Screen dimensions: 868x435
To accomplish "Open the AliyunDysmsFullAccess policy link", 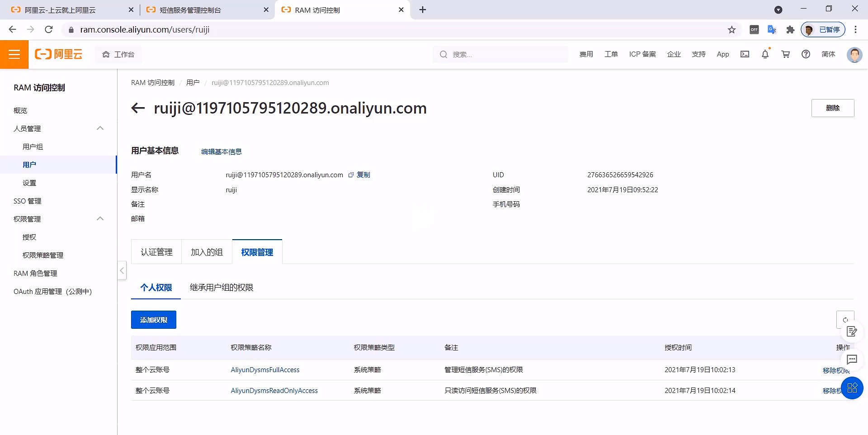I will [265, 370].
